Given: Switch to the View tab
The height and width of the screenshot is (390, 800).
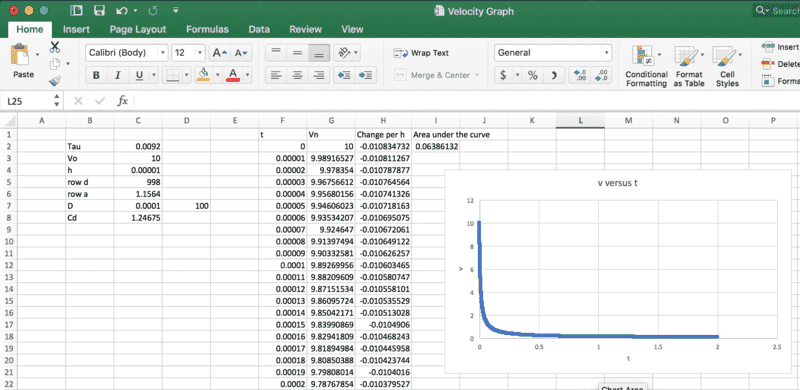Looking at the screenshot, I should [352, 29].
